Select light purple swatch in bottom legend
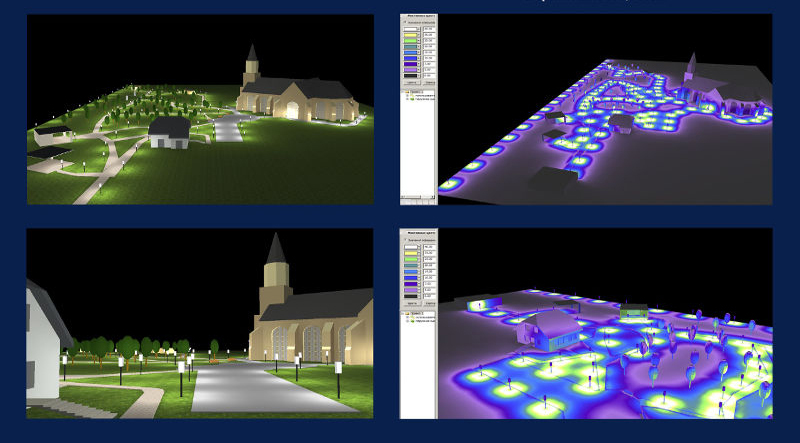800x443 pixels. coord(411,290)
